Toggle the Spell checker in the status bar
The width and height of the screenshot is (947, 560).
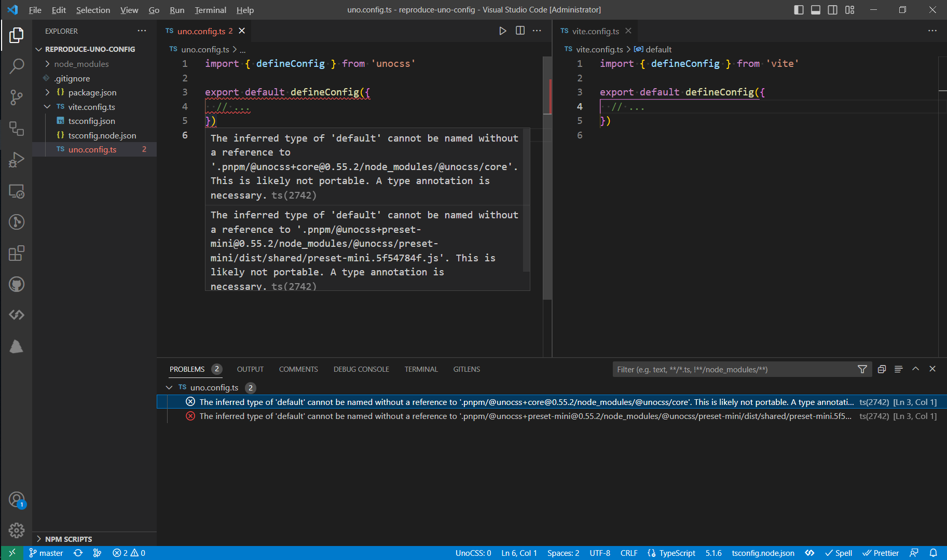click(x=839, y=553)
